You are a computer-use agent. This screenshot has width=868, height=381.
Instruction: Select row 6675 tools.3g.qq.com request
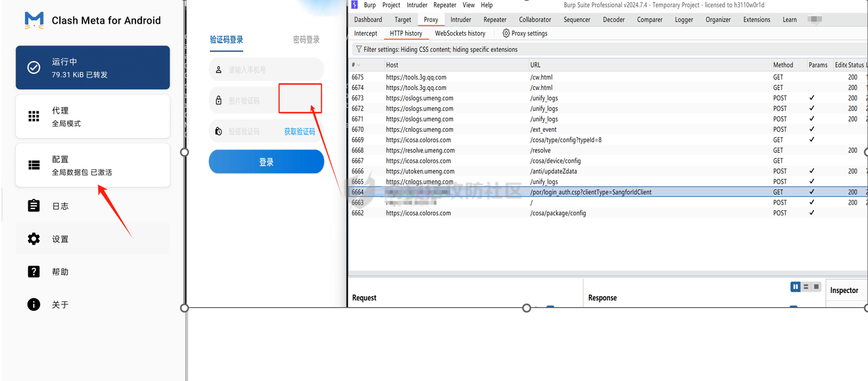(608, 77)
